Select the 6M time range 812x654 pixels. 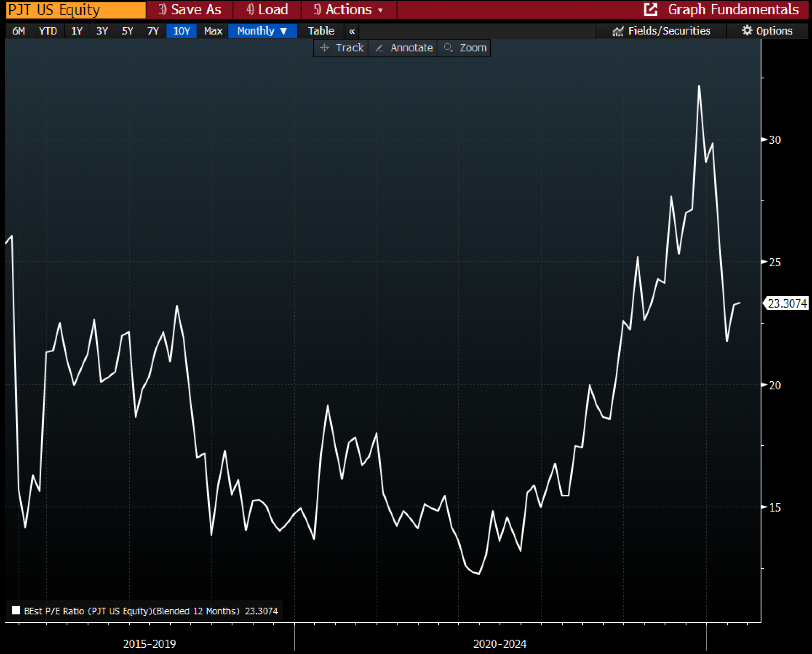19,31
